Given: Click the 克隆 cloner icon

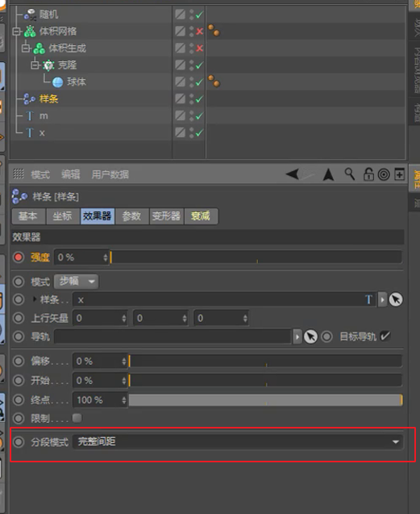Looking at the screenshot, I should coord(48,65).
